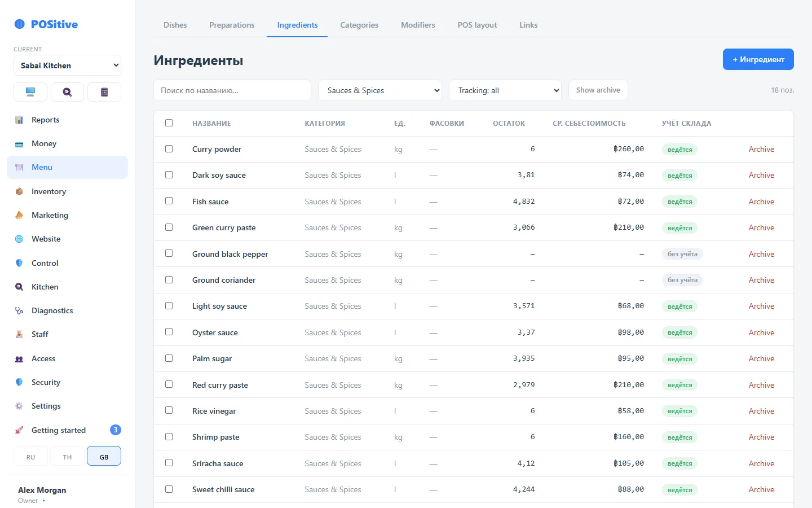
Task: Click the ведётся badge for Fish sauce
Action: 679,202
